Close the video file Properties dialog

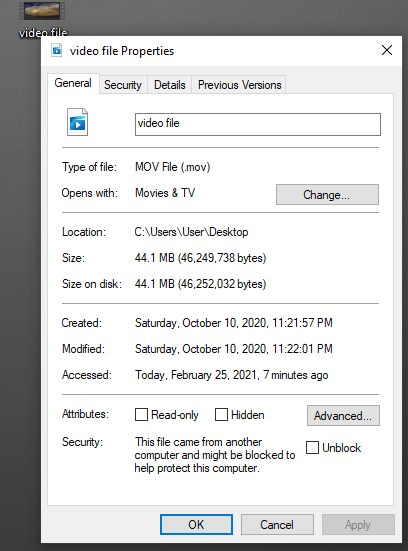point(387,50)
